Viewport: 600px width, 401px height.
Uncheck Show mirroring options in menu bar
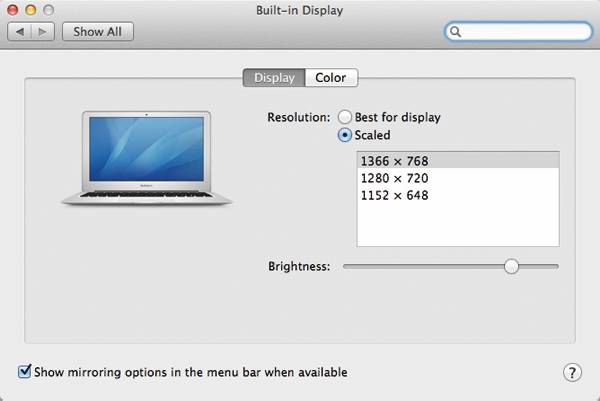(x=25, y=372)
